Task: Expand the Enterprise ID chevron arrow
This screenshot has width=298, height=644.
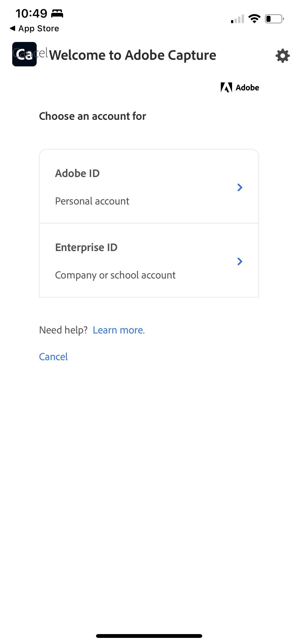Action: click(240, 261)
